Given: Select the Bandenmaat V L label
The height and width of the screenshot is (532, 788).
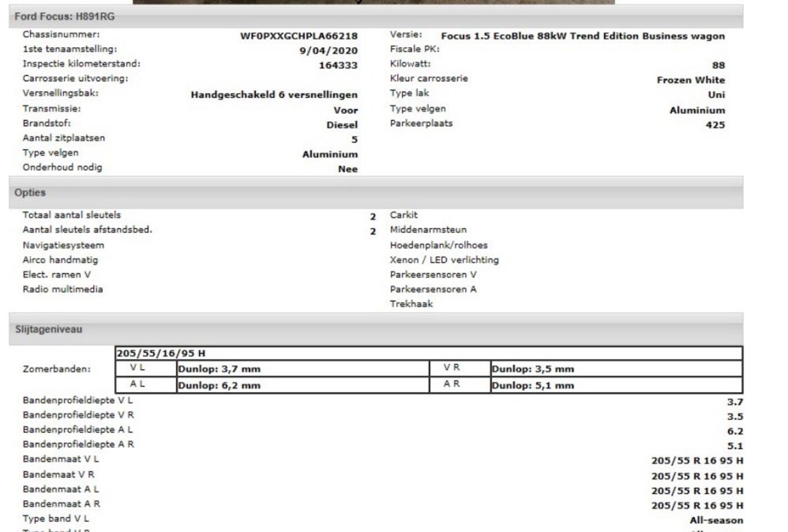Looking at the screenshot, I should click(60, 459).
